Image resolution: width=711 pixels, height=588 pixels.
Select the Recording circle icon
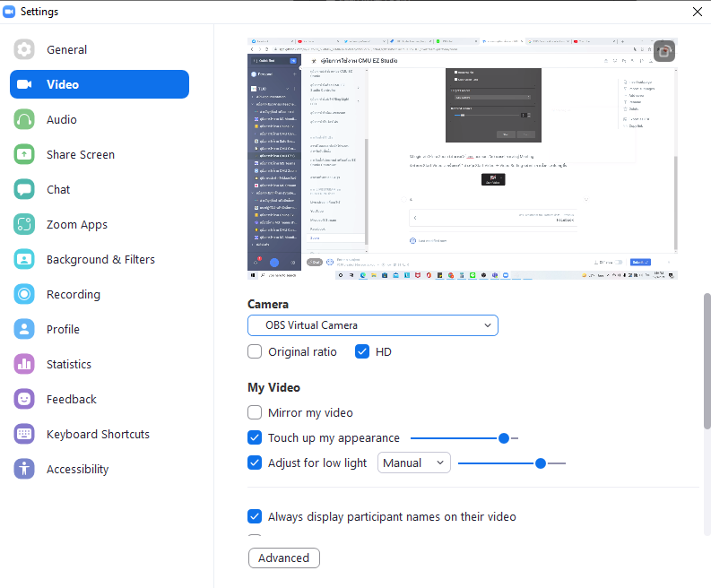click(x=24, y=294)
